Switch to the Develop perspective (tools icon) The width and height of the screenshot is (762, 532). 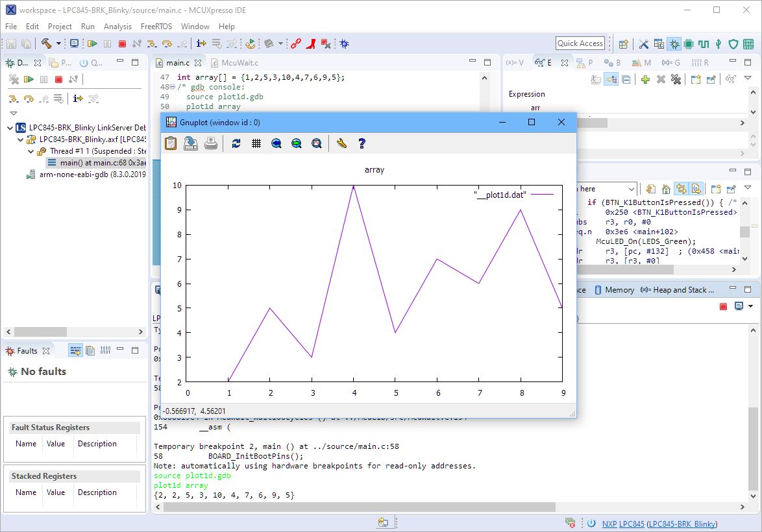tap(643, 44)
